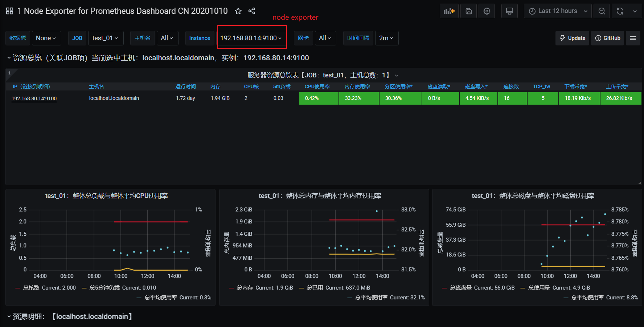Share the dashboard via share icon
Screen dimensions: 644x327
coord(252,11)
